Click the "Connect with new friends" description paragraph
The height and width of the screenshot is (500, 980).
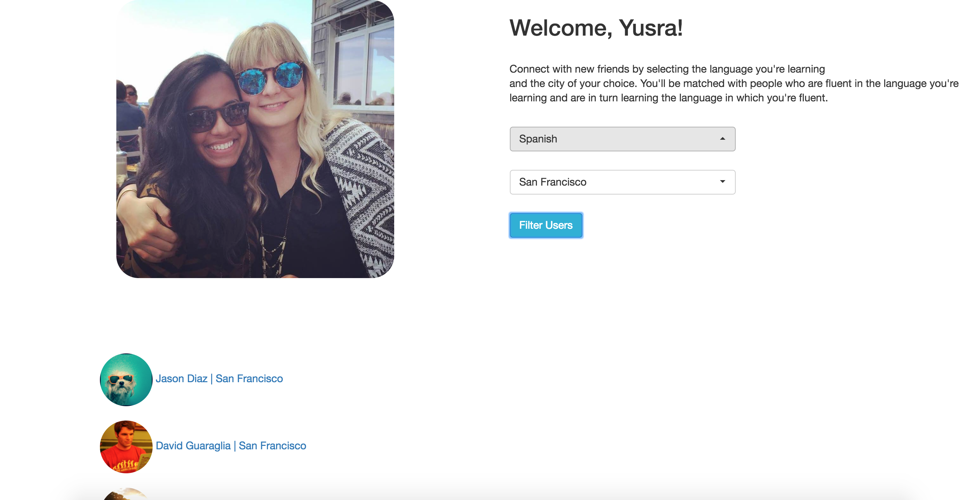point(734,84)
